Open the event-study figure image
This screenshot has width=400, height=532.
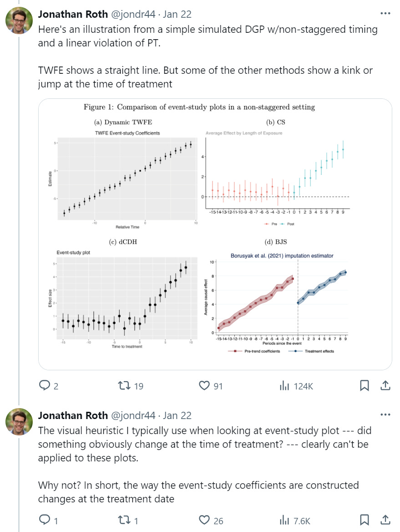[x=215, y=234]
